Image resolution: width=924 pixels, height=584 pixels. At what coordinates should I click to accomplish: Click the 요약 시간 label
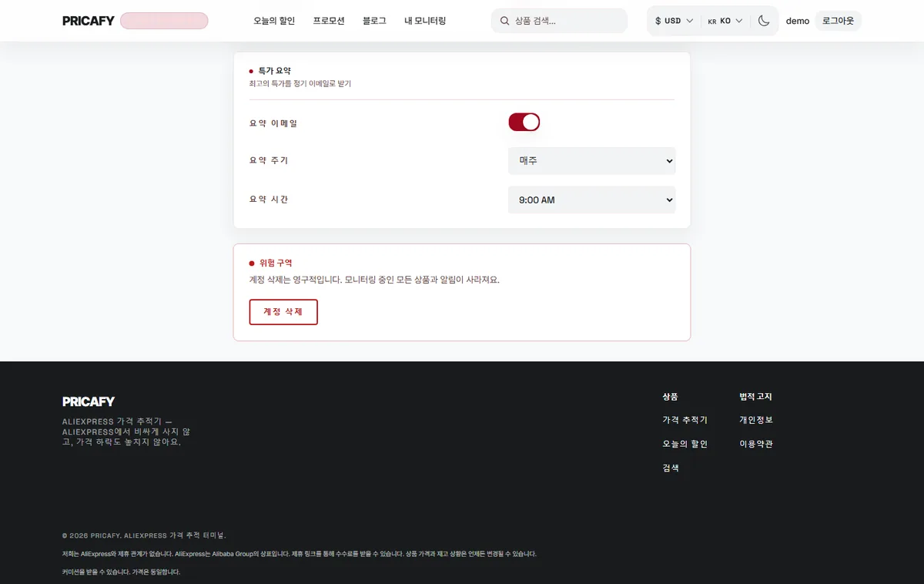[269, 199]
